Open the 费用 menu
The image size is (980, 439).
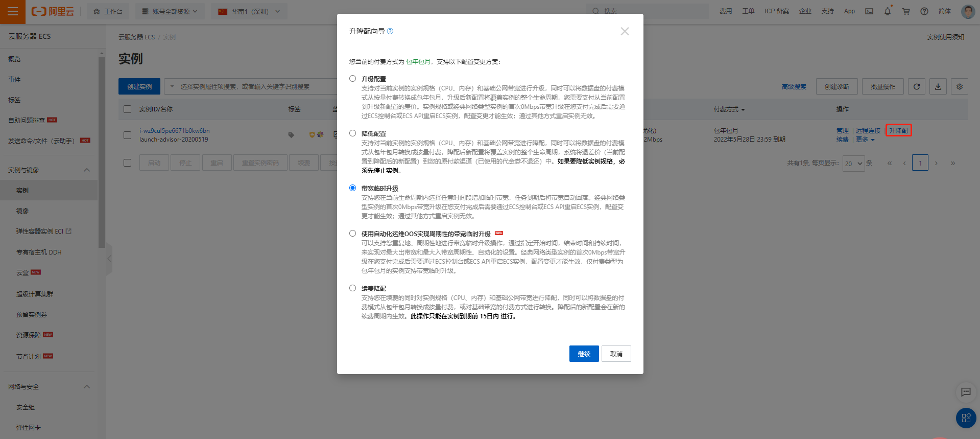(x=726, y=11)
